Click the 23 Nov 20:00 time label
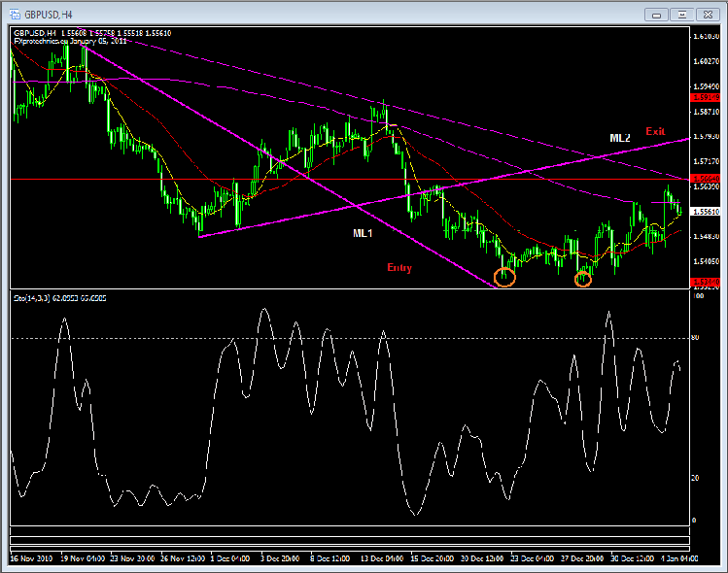The width and height of the screenshot is (728, 573). 132,558
